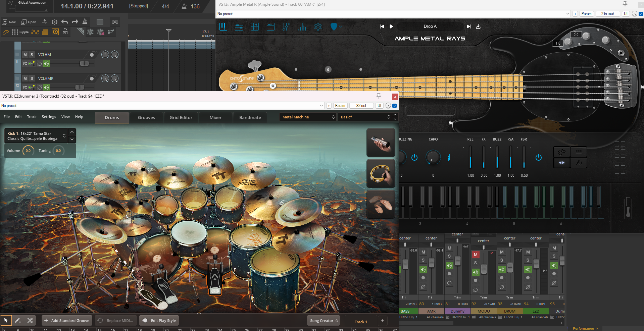This screenshot has width=644, height=331.
Task: Toggle item grouping link icon in REAPER toolbar
Action: pos(5,32)
